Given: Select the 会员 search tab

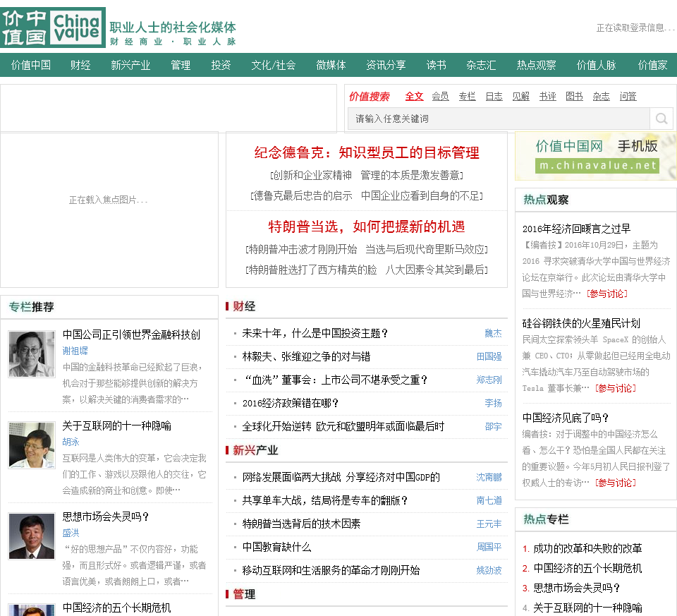Looking at the screenshot, I should pyautogui.click(x=440, y=97).
